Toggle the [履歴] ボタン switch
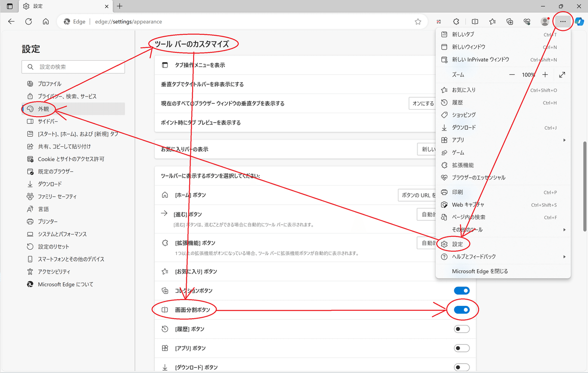 462,329
